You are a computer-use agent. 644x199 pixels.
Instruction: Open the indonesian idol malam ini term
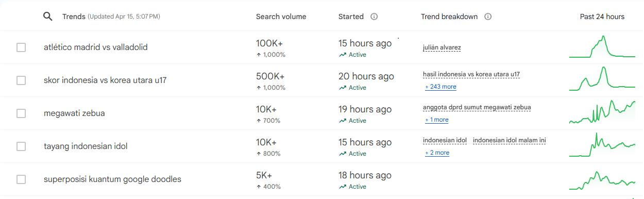510,140
